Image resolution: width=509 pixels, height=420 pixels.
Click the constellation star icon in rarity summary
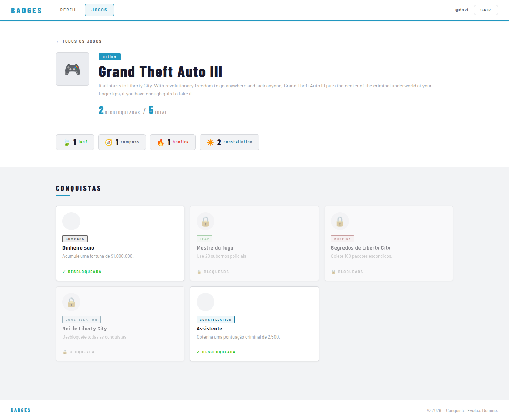pyautogui.click(x=210, y=142)
